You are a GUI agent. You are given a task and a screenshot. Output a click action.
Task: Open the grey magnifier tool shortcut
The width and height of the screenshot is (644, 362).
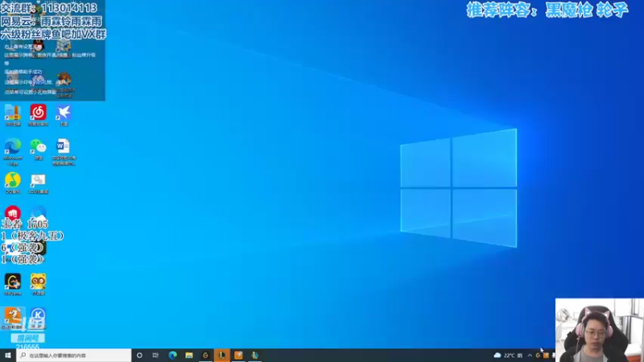pyautogui.click(x=38, y=180)
